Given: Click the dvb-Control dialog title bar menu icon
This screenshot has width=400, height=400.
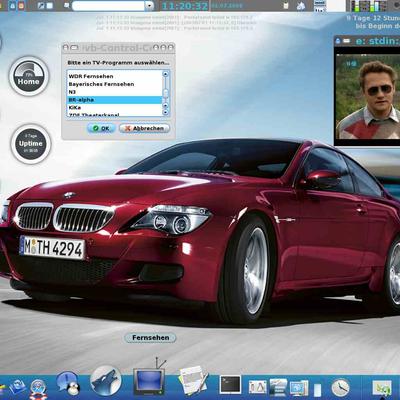Looking at the screenshot, I should (66, 48).
